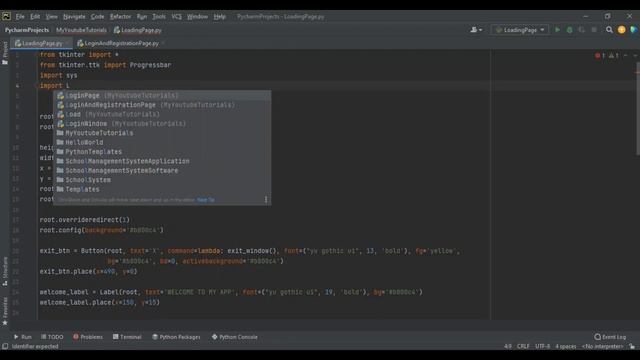Close the LoadingPage.py editor tab
Image resolution: width=640 pixels, height=360 pixels.
click(67, 43)
